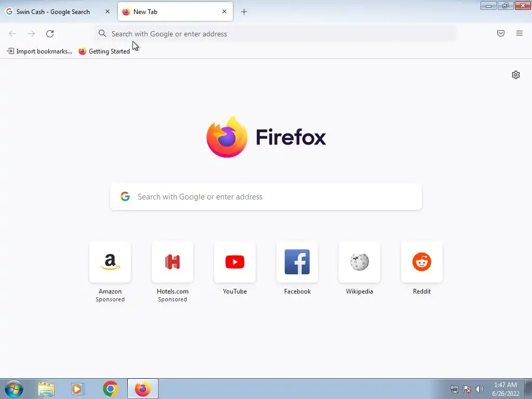Open Windows Explorer from taskbar
The height and width of the screenshot is (399, 532).
tap(46, 389)
